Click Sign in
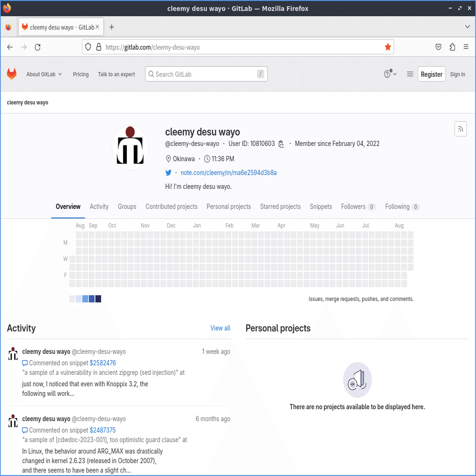 click(x=457, y=74)
